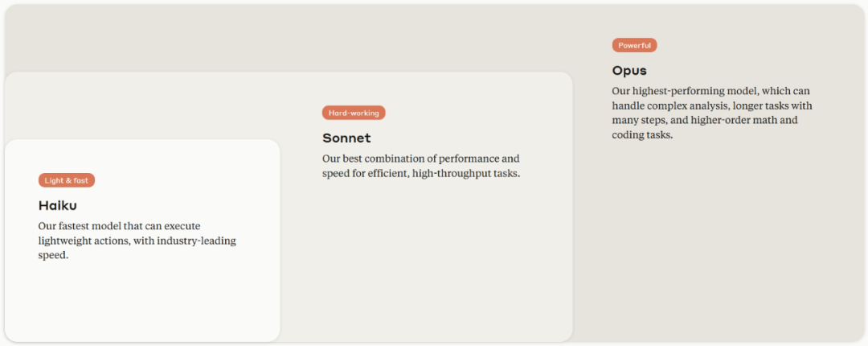Click the "Powerful" badge
The width and height of the screenshot is (868, 346).
[x=634, y=45]
